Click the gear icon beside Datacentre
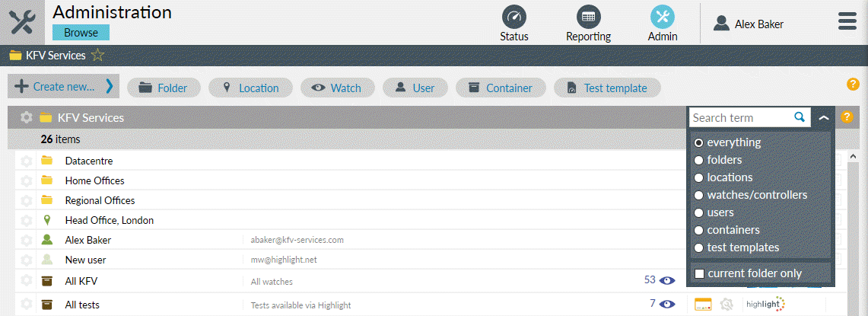 click(27, 161)
